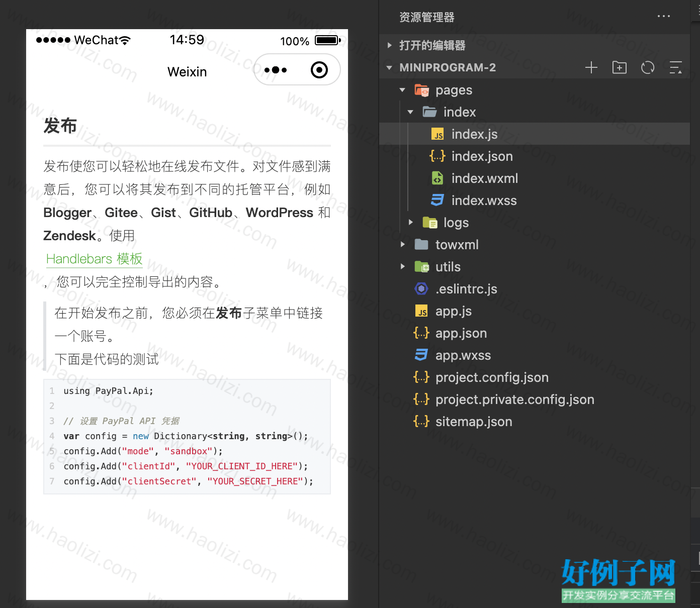This screenshot has width=700, height=608.
Task: Click the braces icon of index.json
Action: coord(437,156)
